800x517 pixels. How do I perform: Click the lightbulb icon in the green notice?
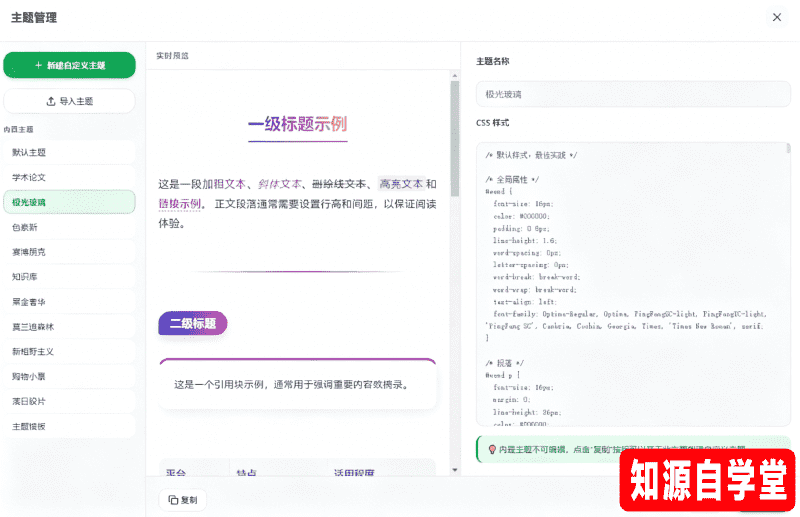tap(492, 450)
